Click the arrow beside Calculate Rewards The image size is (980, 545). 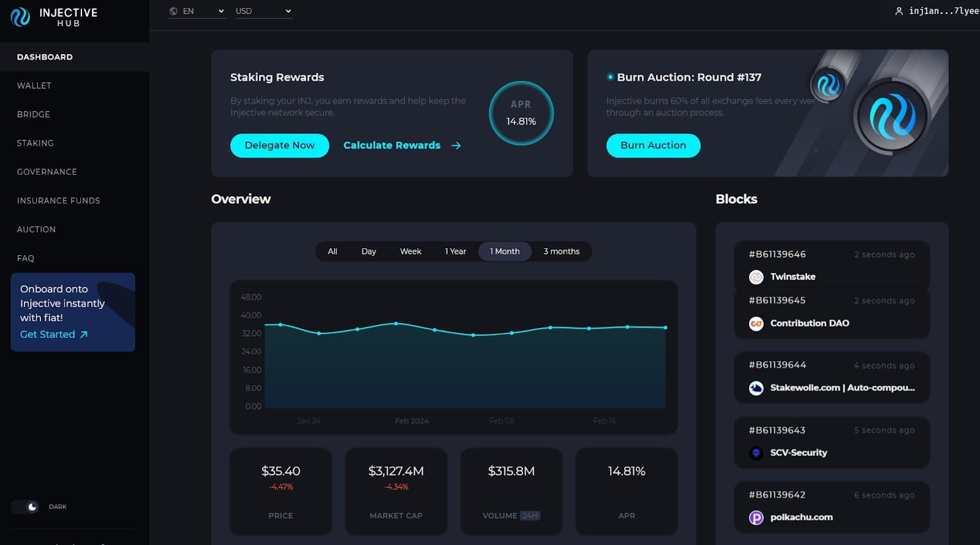(x=456, y=146)
